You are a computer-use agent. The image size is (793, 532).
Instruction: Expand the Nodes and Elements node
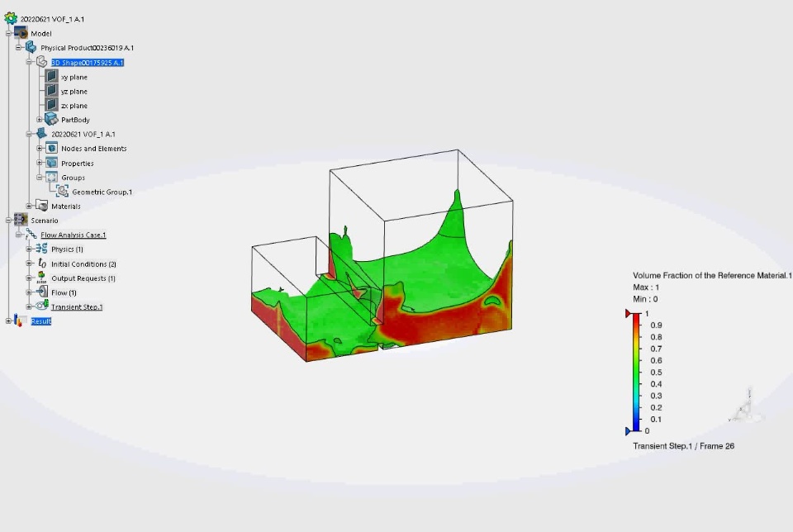tap(40, 149)
